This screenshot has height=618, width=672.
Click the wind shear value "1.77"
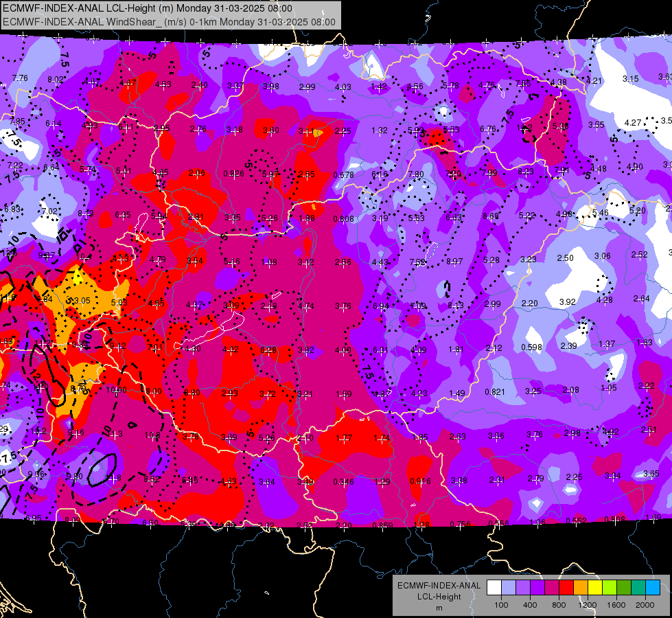[344, 438]
